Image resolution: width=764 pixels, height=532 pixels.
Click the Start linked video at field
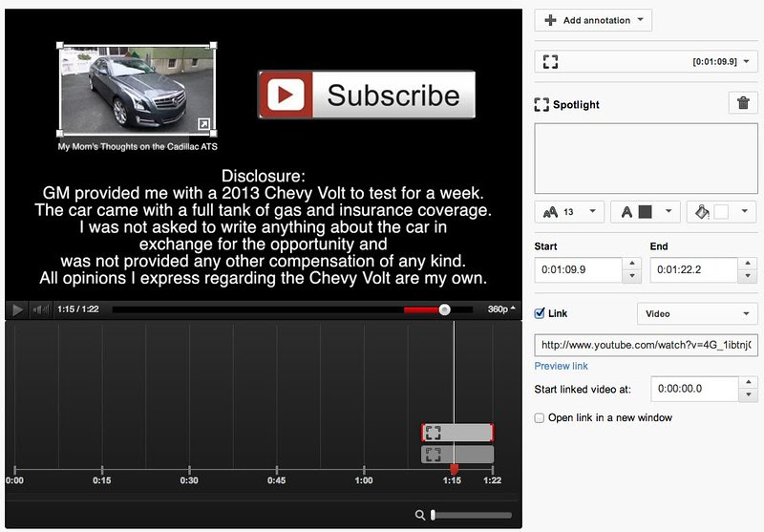tap(694, 389)
